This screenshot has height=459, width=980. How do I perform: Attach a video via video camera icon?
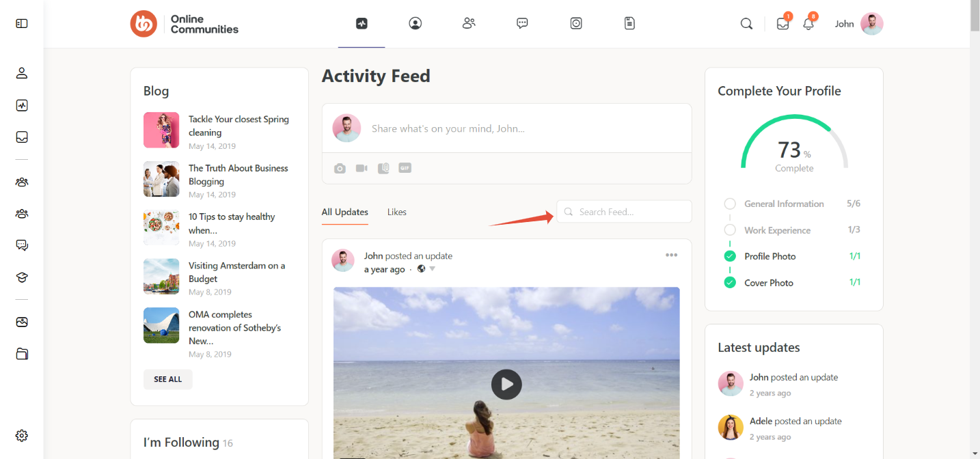[x=362, y=168]
